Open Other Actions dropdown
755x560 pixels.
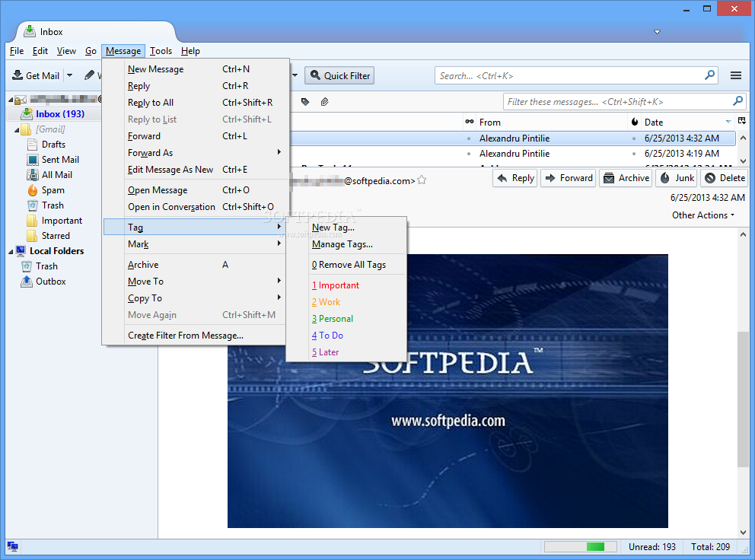pos(703,215)
